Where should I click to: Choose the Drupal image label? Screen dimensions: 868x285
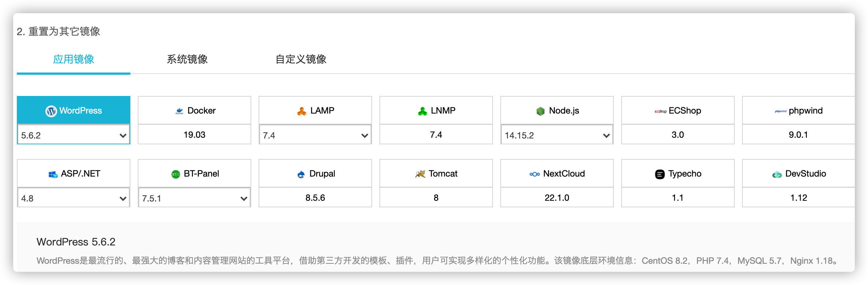click(322, 174)
